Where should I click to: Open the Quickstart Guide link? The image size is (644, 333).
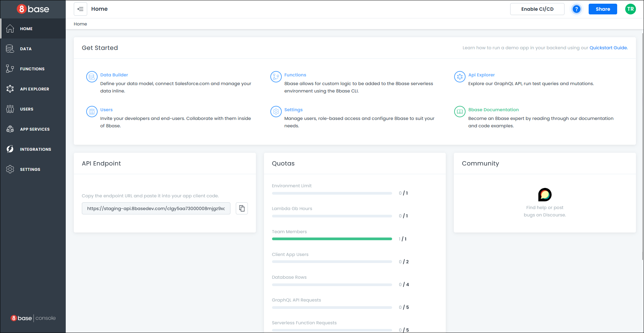pyautogui.click(x=608, y=48)
